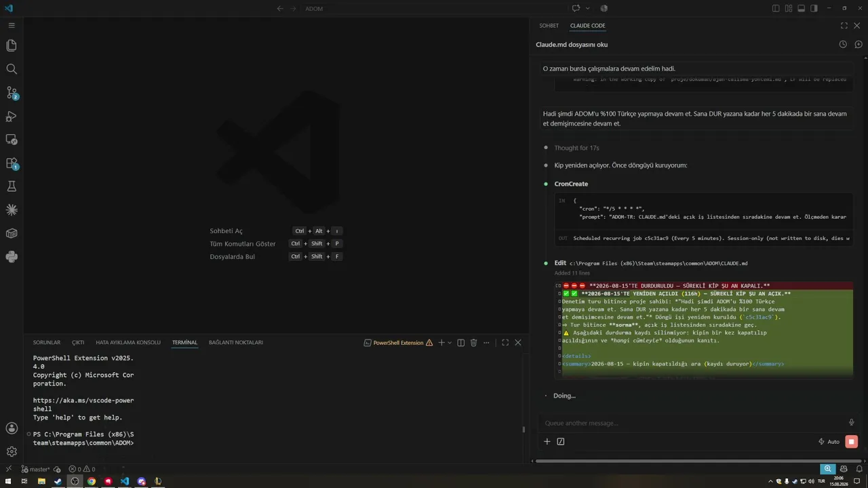The height and width of the screenshot is (488, 868).
Task: Start a new Claude Code conversation
Action: point(858,44)
